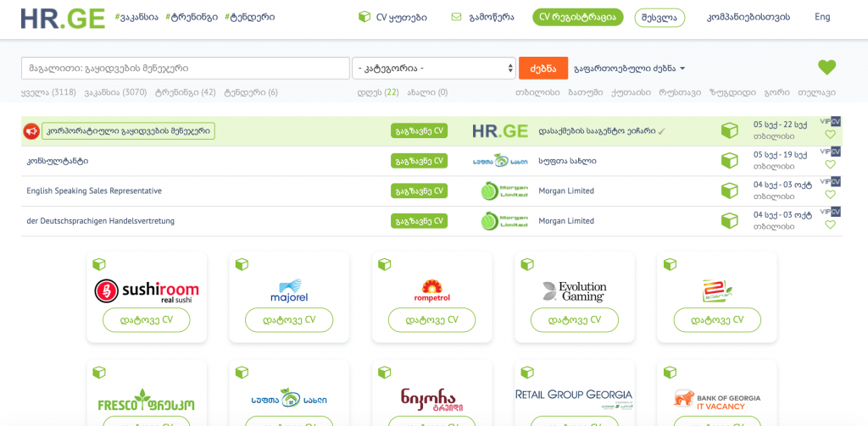Image resolution: width=868 pixels, height=426 pixels.
Task: Favorite the English Speaking Sales Representative vacancy with its heart
Action: tap(830, 195)
